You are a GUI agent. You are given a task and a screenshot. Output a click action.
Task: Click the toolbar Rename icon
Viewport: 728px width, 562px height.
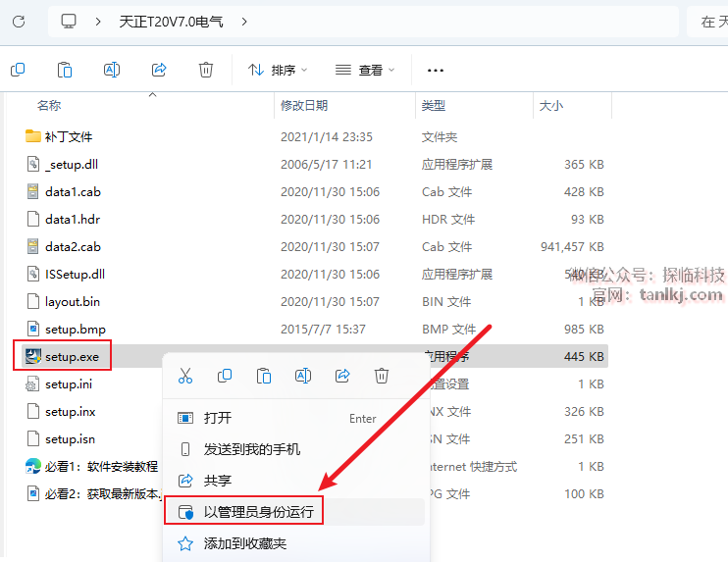[x=112, y=70]
